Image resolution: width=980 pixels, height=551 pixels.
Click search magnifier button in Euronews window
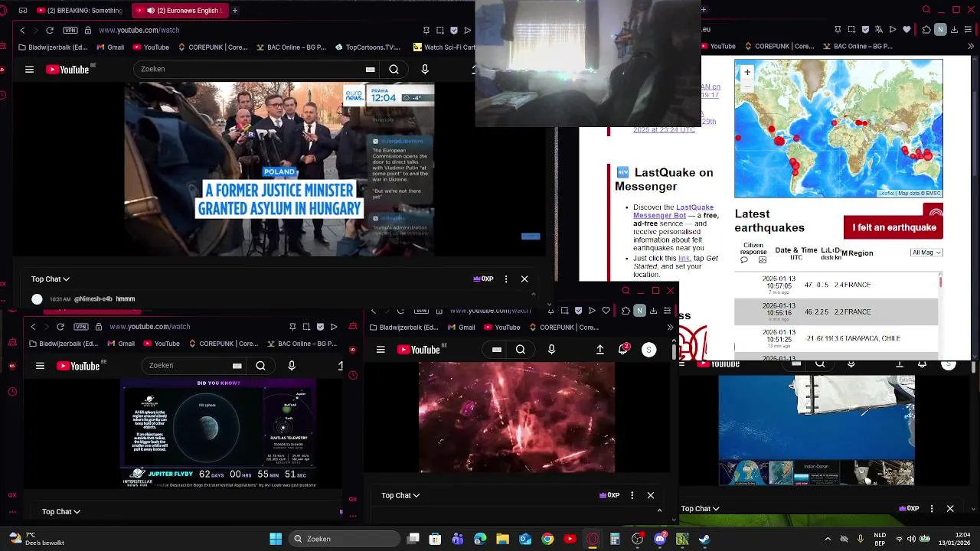point(394,70)
